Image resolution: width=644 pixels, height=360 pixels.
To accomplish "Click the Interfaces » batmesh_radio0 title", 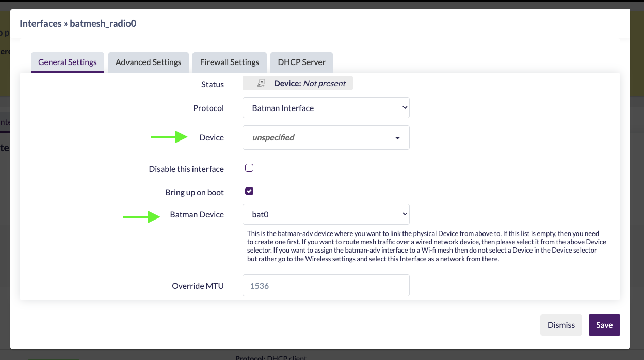I will click(78, 23).
